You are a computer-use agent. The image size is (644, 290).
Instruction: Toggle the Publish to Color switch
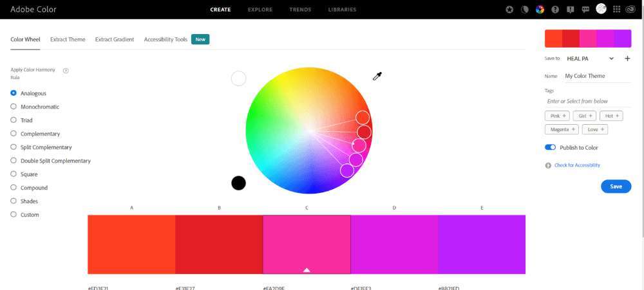click(551, 147)
